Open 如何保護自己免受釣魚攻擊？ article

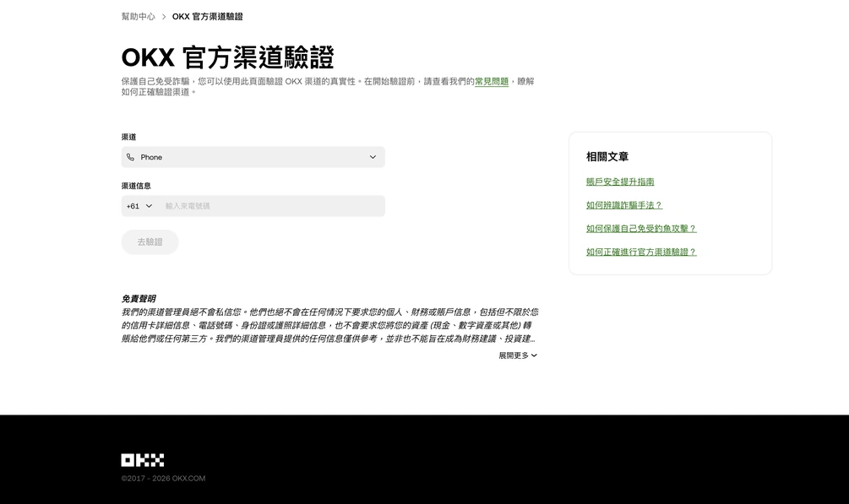pyautogui.click(x=641, y=229)
